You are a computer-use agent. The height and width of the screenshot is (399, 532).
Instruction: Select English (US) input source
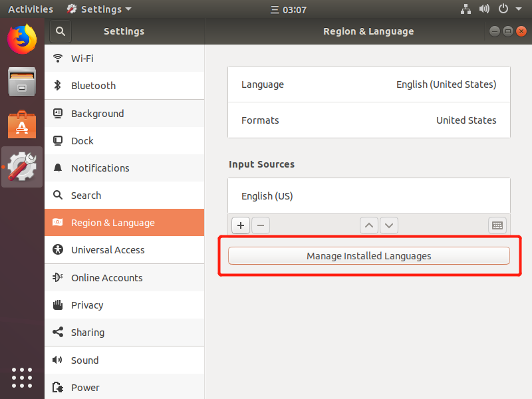[369, 196]
